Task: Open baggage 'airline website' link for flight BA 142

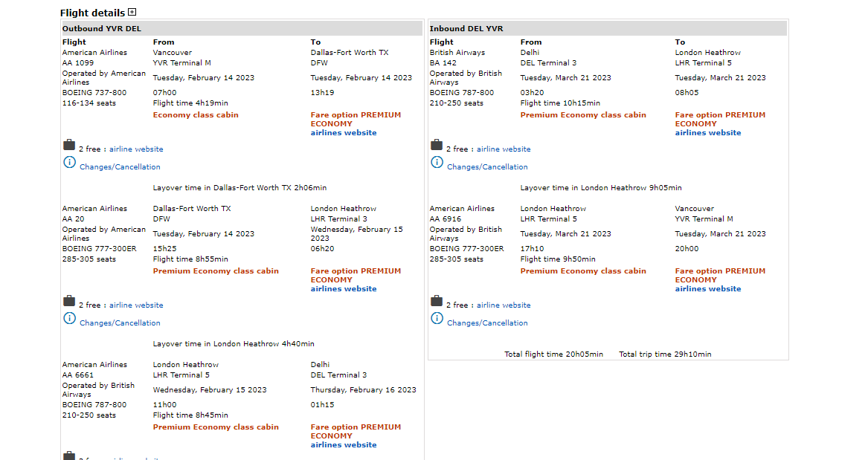Action: pos(504,149)
